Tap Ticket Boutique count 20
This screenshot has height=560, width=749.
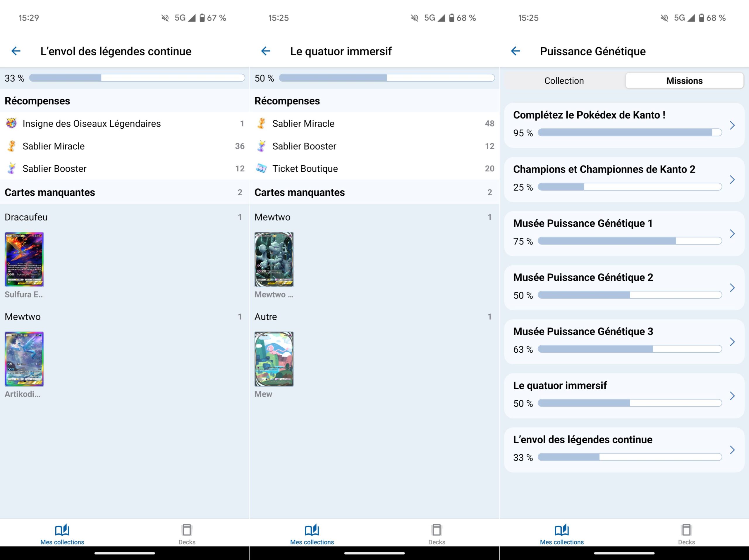tap(489, 168)
